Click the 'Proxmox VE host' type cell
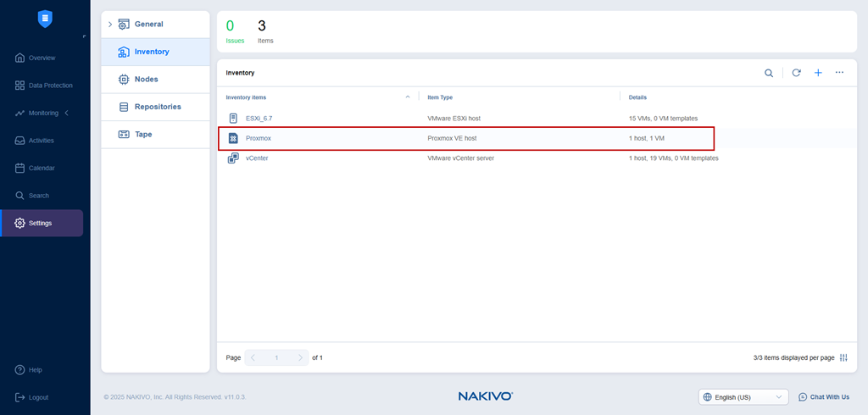Viewport: 868px width, 415px height. (x=452, y=138)
